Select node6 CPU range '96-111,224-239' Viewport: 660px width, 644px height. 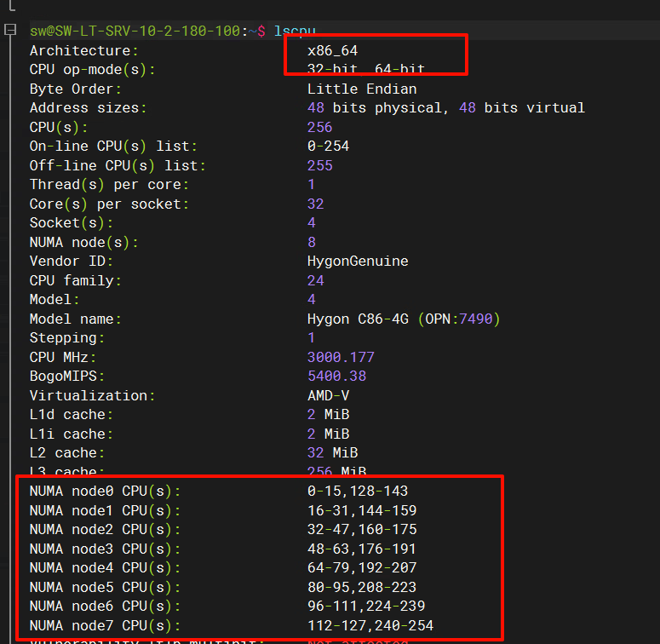coord(366,607)
